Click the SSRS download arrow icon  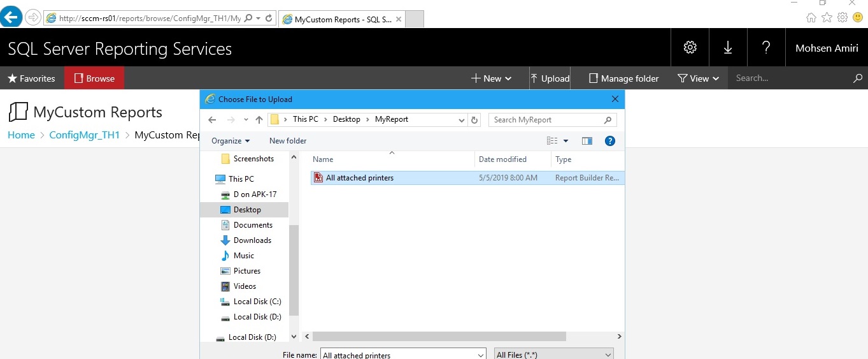728,47
